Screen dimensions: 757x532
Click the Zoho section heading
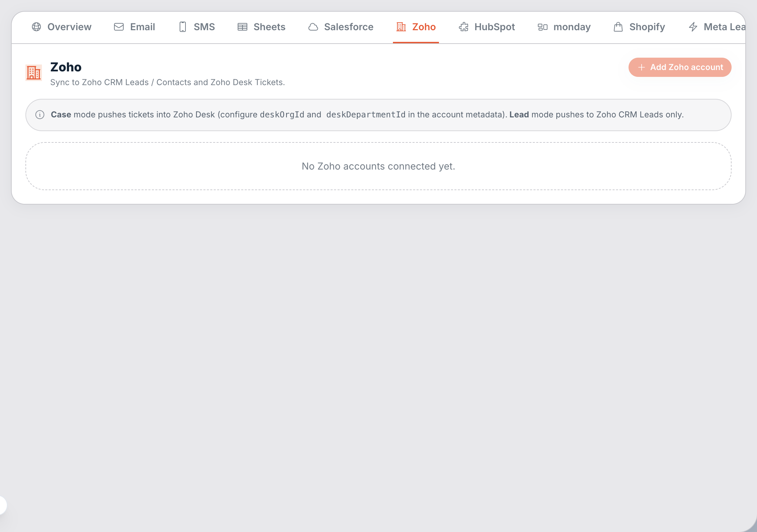(x=66, y=67)
